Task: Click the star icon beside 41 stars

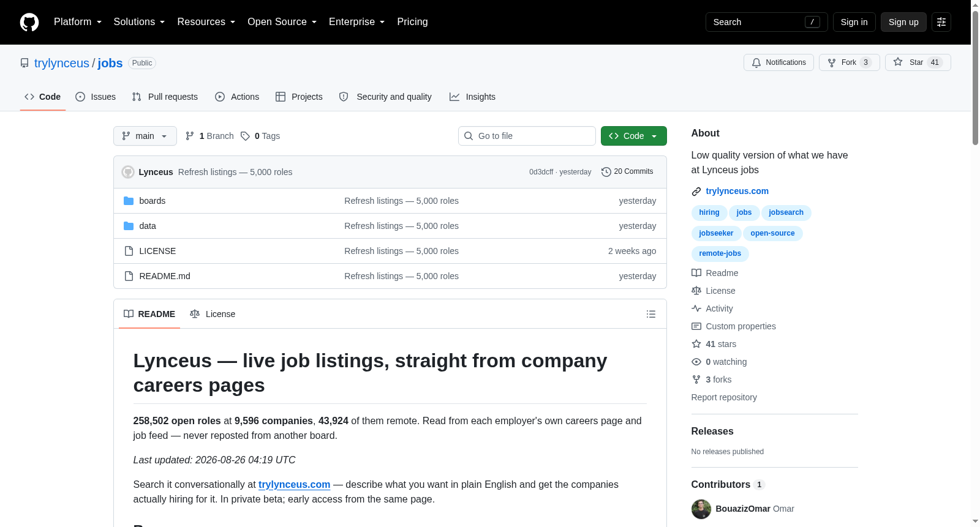Action: (x=696, y=344)
